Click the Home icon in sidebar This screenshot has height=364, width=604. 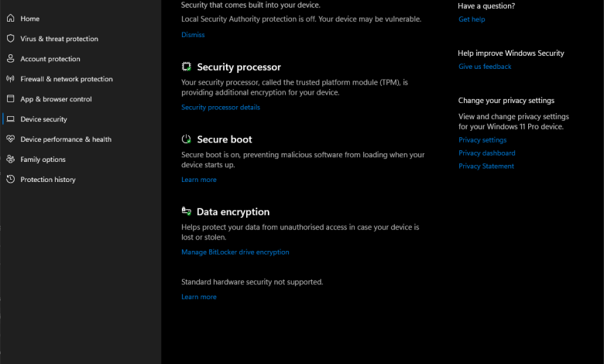pos(11,19)
